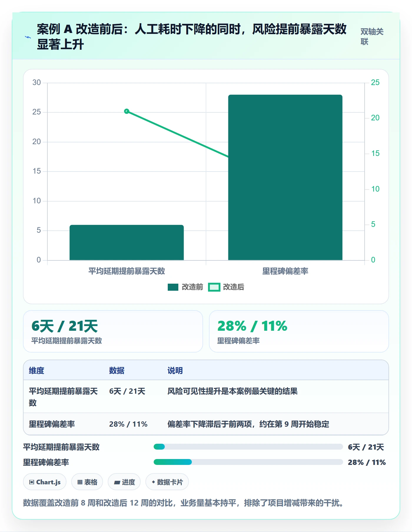Click the card title starting with 案例 A
The image size is (412, 532).
(192, 37)
